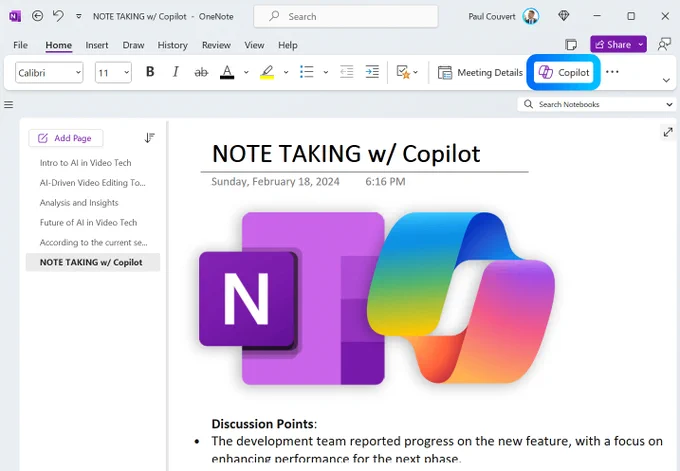Expand Search Notebooks scope dropdown

click(669, 104)
